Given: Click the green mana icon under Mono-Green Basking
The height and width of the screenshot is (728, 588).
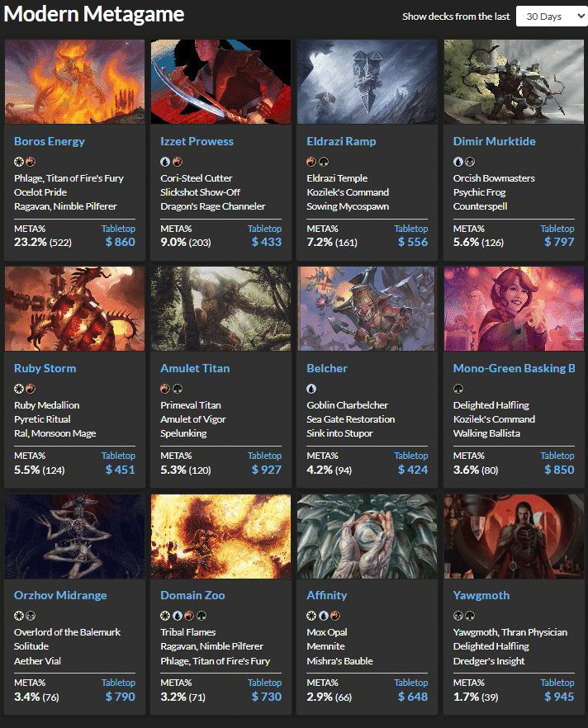Looking at the screenshot, I should 458,389.
